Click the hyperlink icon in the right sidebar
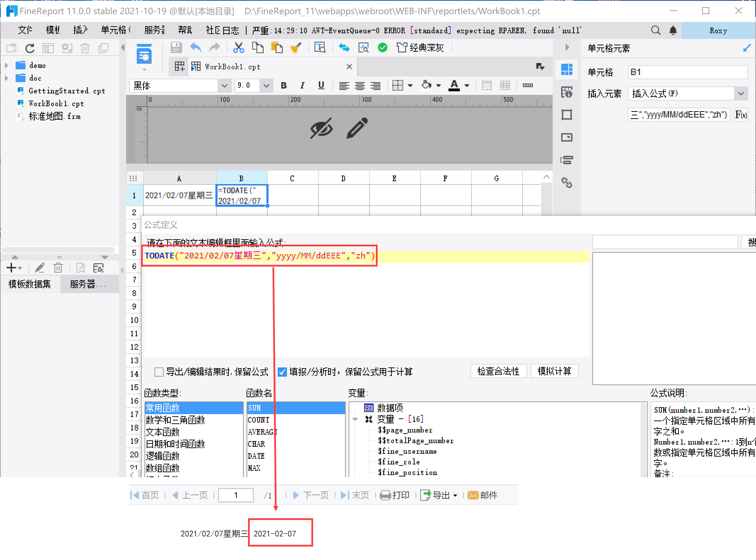 566,183
